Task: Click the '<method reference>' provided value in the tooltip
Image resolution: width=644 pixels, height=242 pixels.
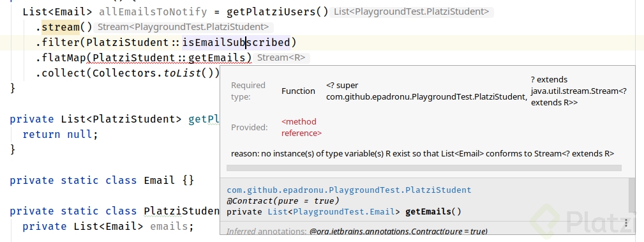Action: (301, 127)
